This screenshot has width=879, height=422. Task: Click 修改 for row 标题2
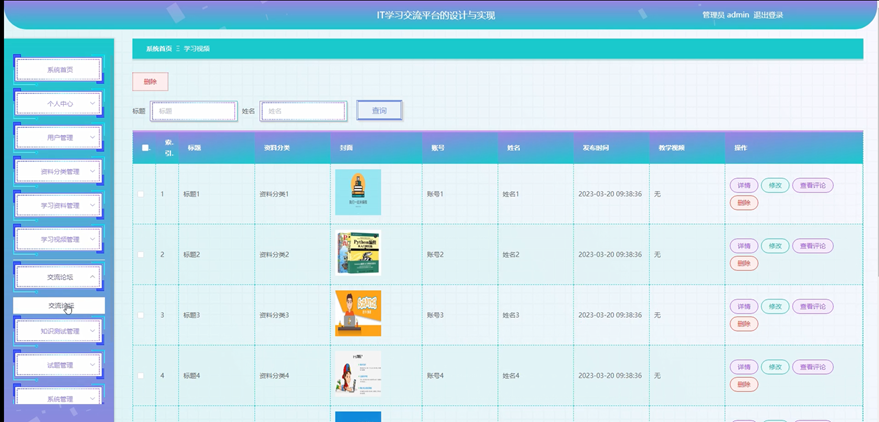(775, 245)
